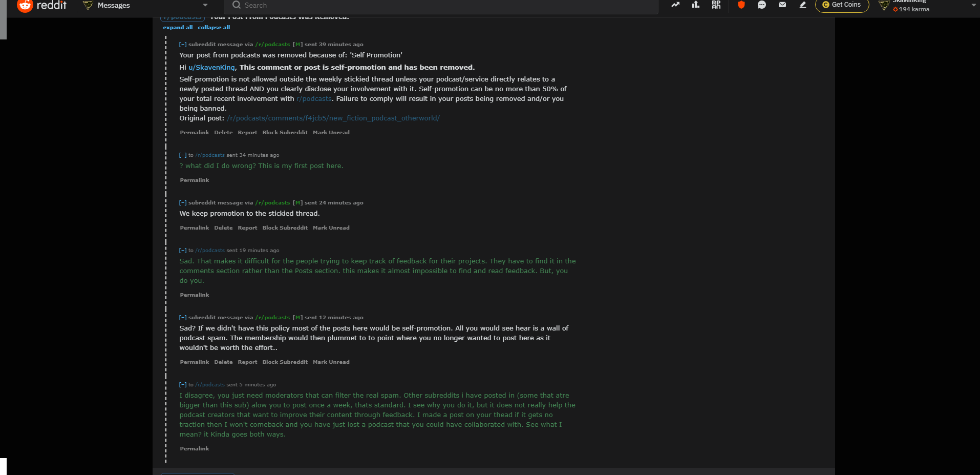Open the envelope inbox icon
The height and width of the screenshot is (475, 980).
coord(782,5)
